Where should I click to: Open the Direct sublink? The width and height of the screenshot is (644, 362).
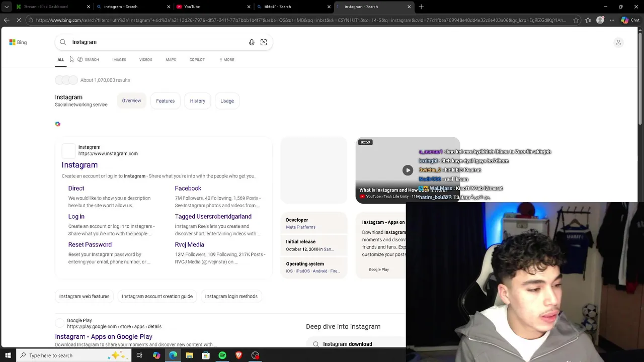[76, 188]
